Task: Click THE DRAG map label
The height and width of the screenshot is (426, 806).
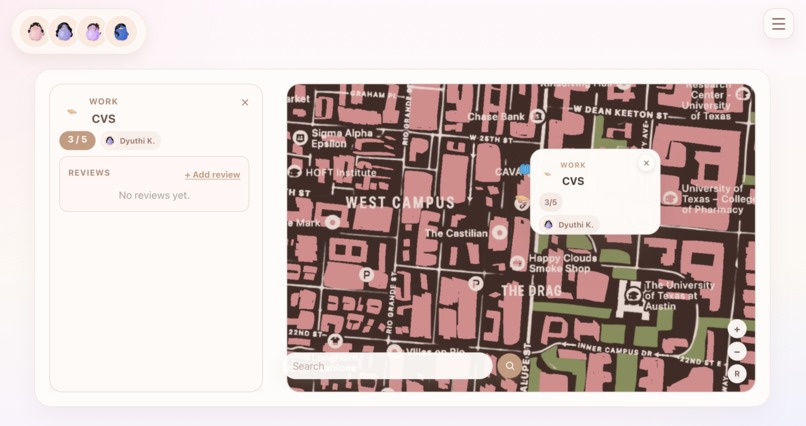Action: point(532,291)
